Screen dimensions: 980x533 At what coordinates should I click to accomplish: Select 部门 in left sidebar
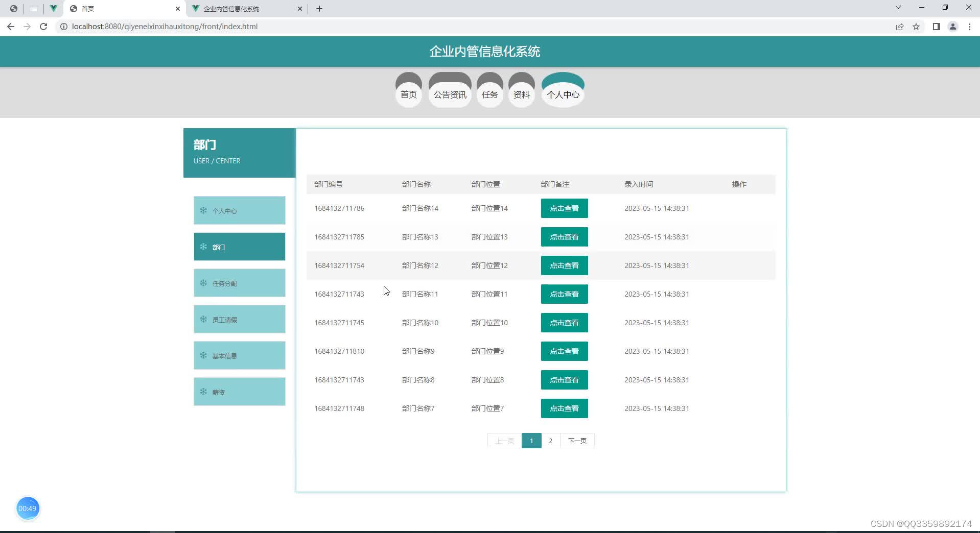click(x=239, y=247)
